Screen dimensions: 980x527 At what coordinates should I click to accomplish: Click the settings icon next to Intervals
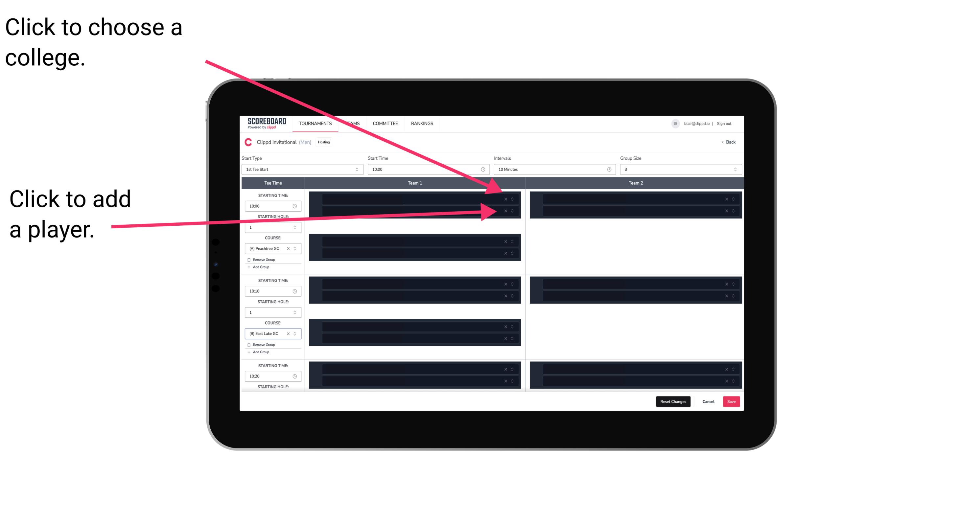pyautogui.click(x=607, y=170)
